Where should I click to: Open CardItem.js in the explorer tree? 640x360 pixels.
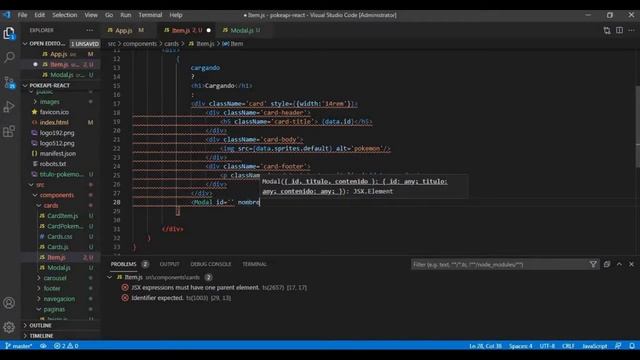[62, 216]
